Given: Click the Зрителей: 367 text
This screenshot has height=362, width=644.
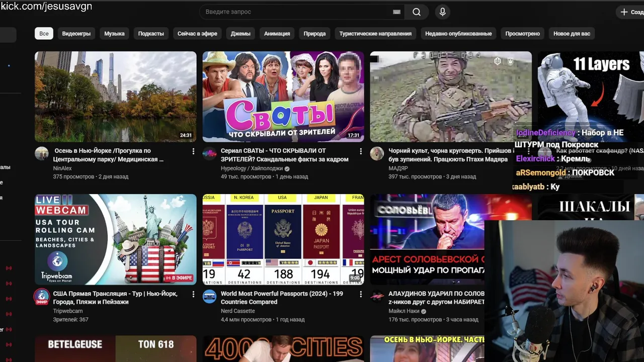Looking at the screenshot, I should (70, 319).
